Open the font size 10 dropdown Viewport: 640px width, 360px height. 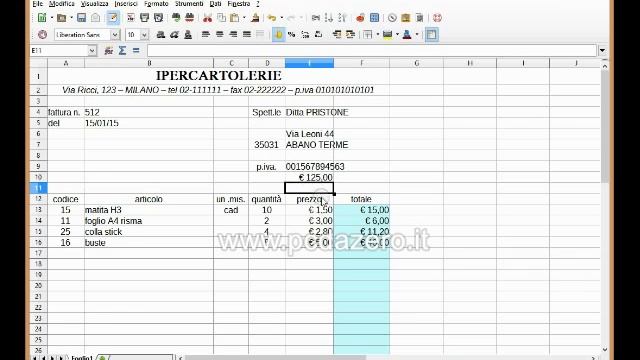(144, 35)
